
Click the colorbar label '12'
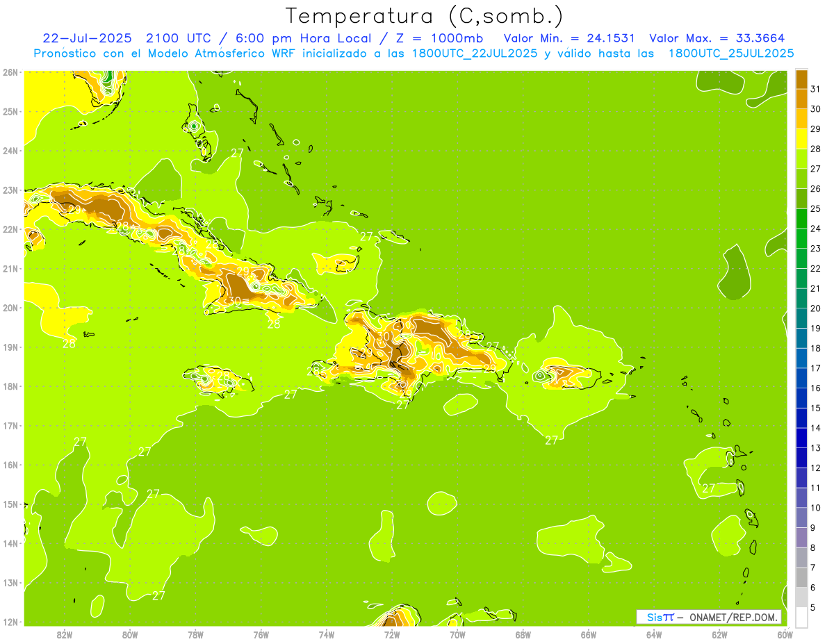[815, 468]
